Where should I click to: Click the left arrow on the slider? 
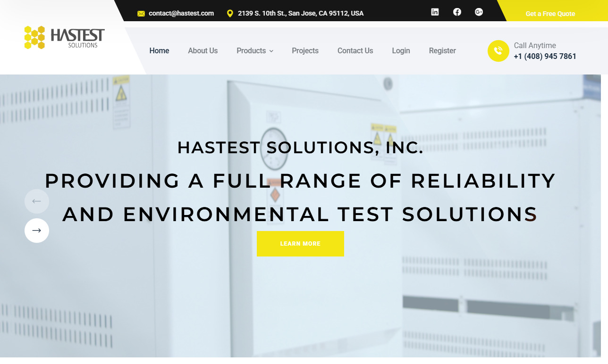36,201
